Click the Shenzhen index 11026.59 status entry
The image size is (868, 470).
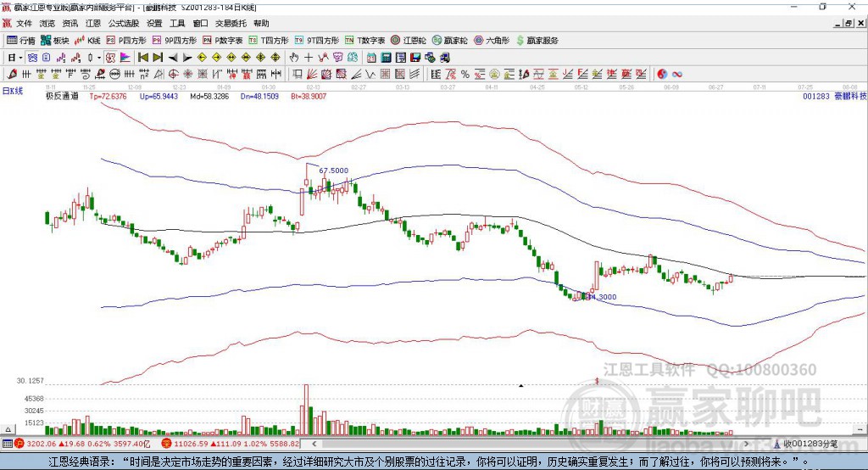point(231,444)
